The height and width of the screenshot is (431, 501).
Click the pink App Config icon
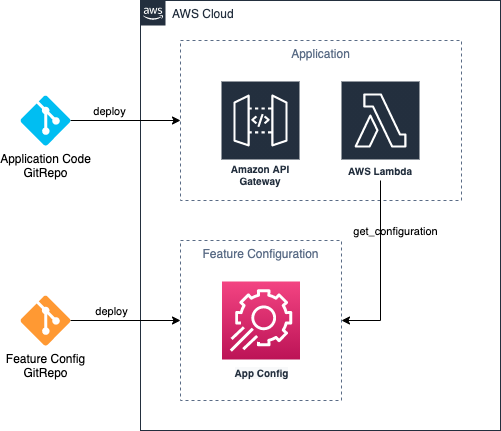coord(261,320)
